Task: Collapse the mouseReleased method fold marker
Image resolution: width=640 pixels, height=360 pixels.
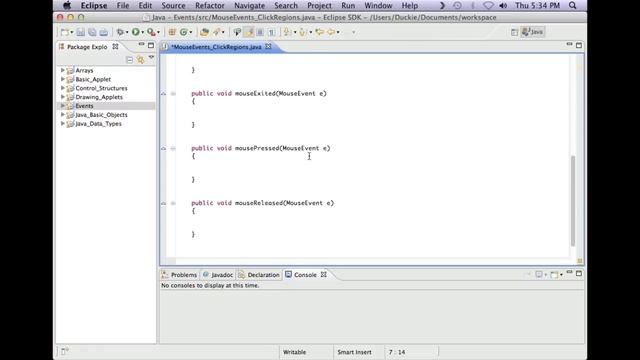Action: 173,203
